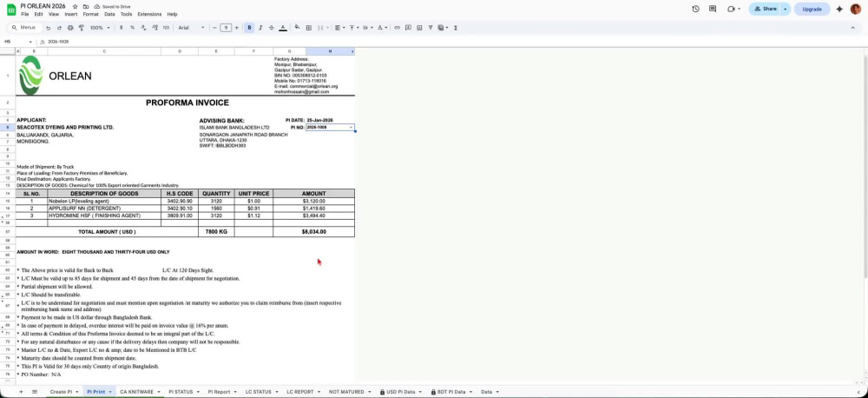Viewport: 868px width, 398px height.
Task: Create a filter
Action: coord(431,28)
